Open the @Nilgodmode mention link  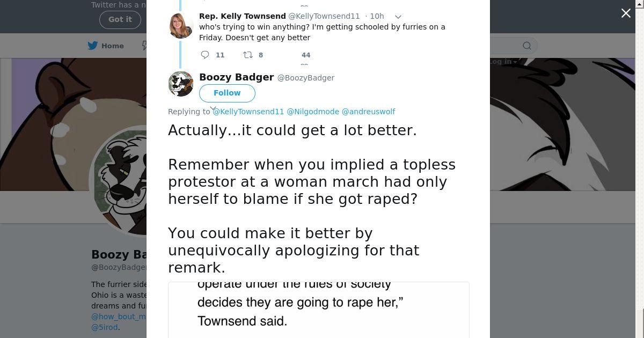(x=313, y=112)
